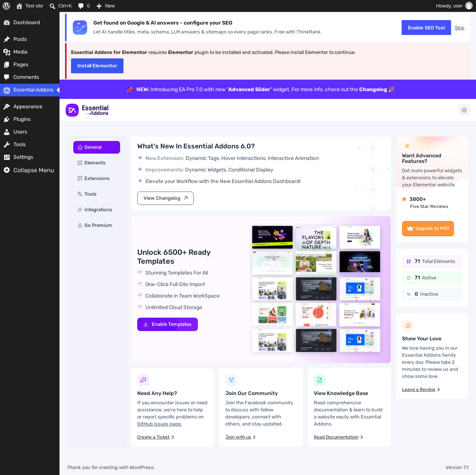Open the Test site home icon

click(19, 6)
